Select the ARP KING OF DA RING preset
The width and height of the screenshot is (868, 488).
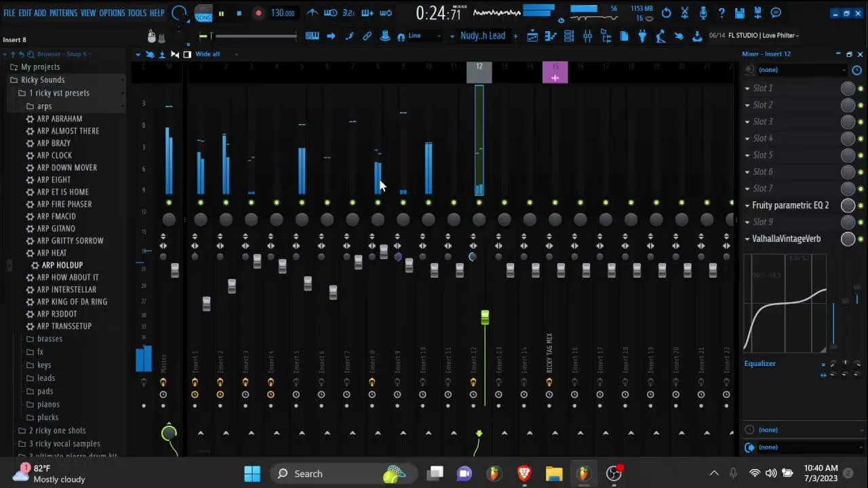tap(72, 302)
